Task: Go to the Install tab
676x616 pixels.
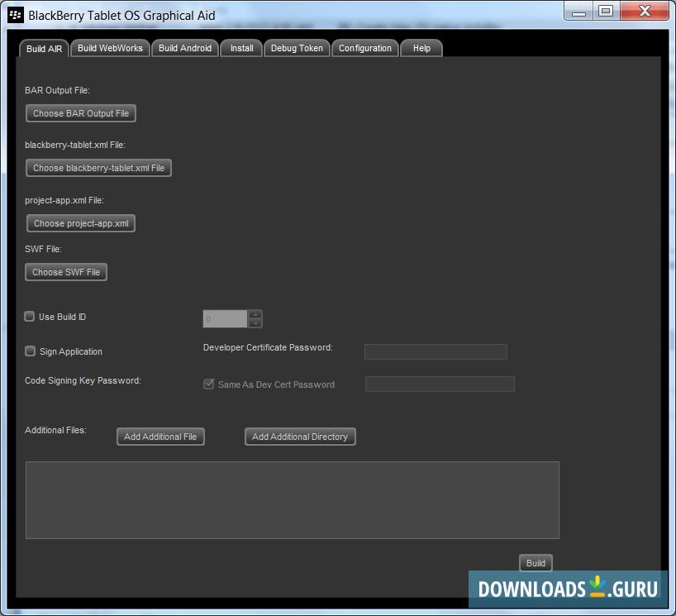Action: click(241, 48)
